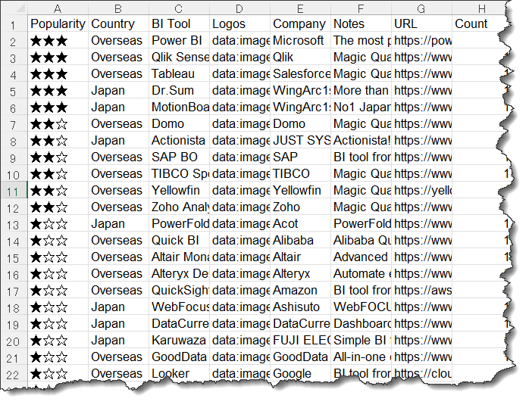Image resolution: width=532 pixels, height=408 pixels.
Task: Click the Popularity header cell
Action: (58, 24)
